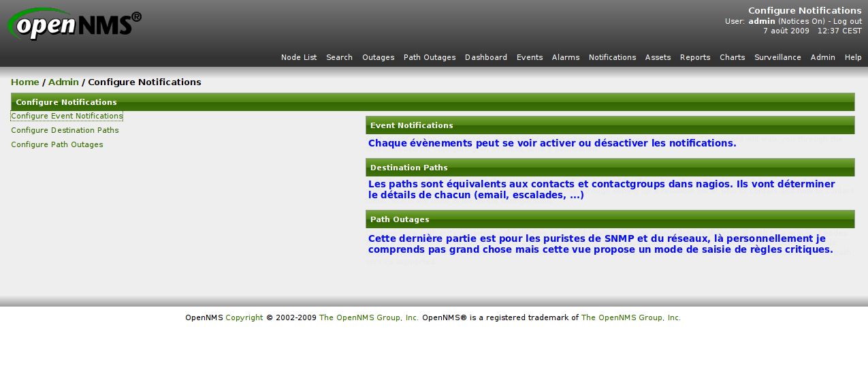Open Path Outages in top navigation

coord(430,58)
